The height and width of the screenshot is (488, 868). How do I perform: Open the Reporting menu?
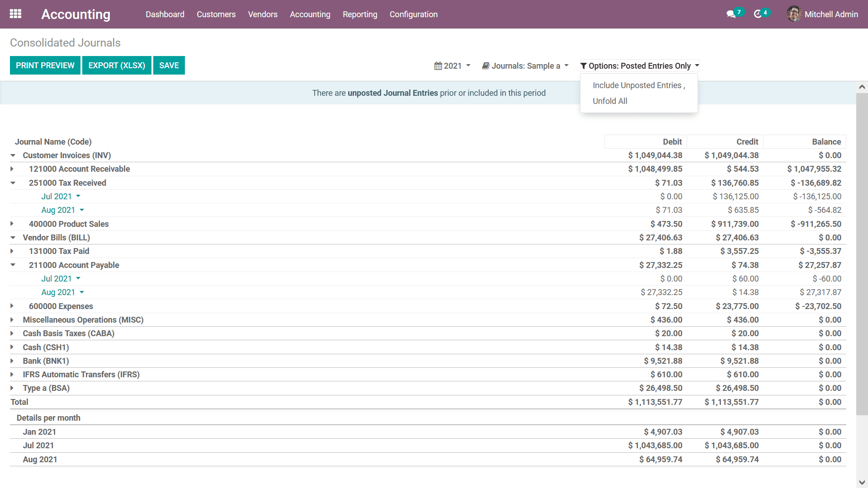coord(359,14)
